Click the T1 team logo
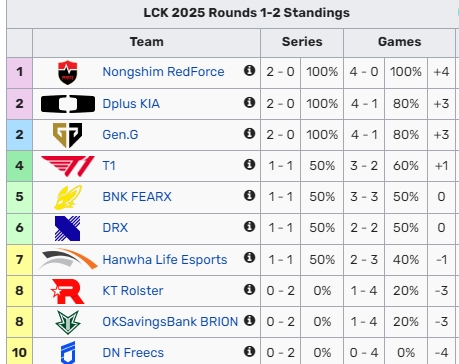The height and width of the screenshot is (364, 459). click(68, 166)
